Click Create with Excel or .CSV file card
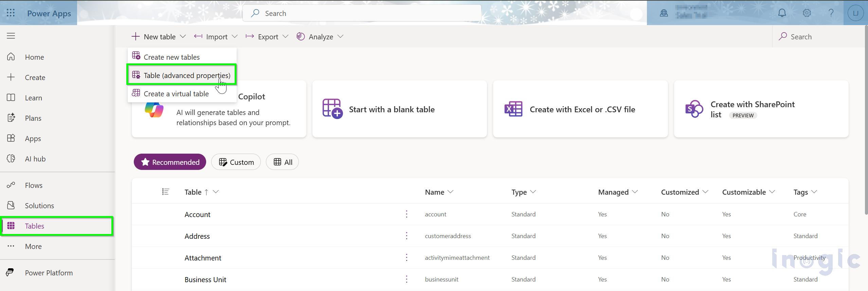The image size is (868, 291). pyautogui.click(x=580, y=109)
